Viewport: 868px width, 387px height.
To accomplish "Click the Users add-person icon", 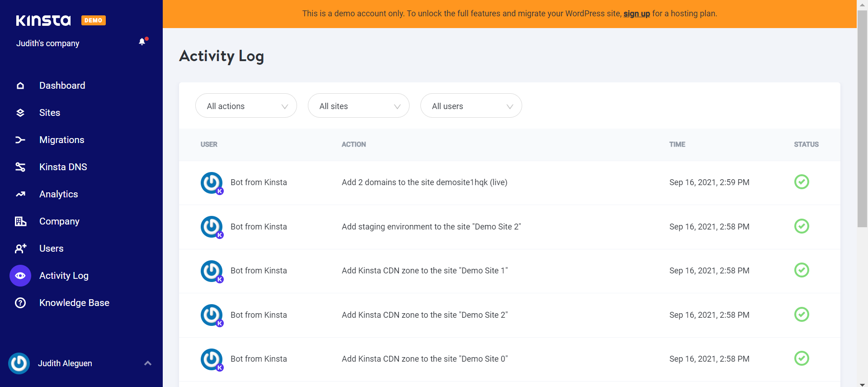I will coord(20,248).
